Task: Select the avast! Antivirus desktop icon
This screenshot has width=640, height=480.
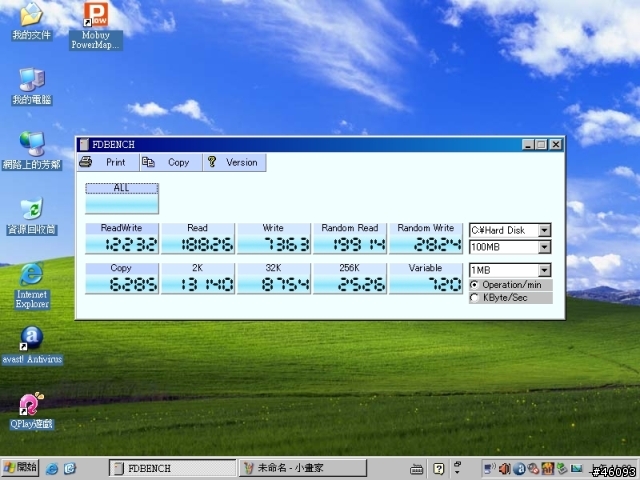Action: 32,345
